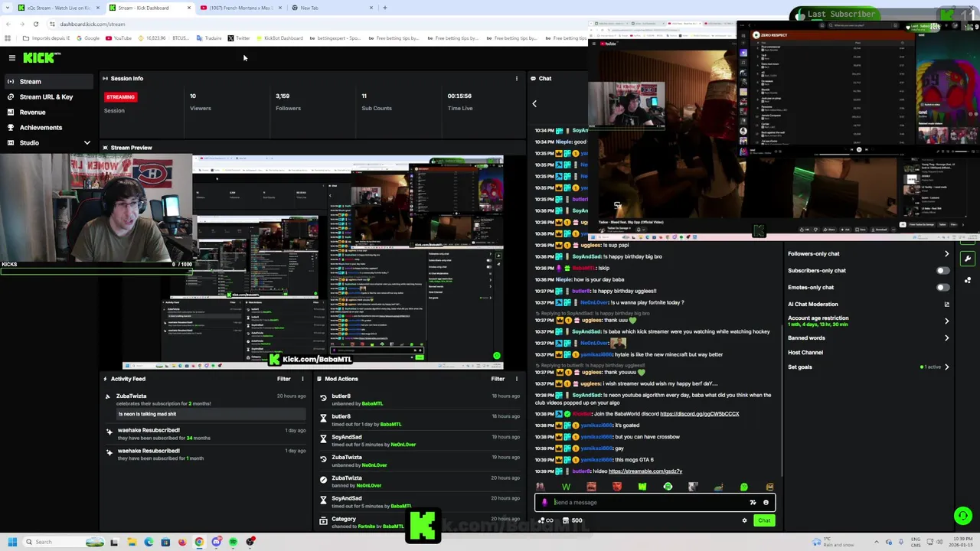
Task: Focus the Send a message field
Action: tap(655, 502)
